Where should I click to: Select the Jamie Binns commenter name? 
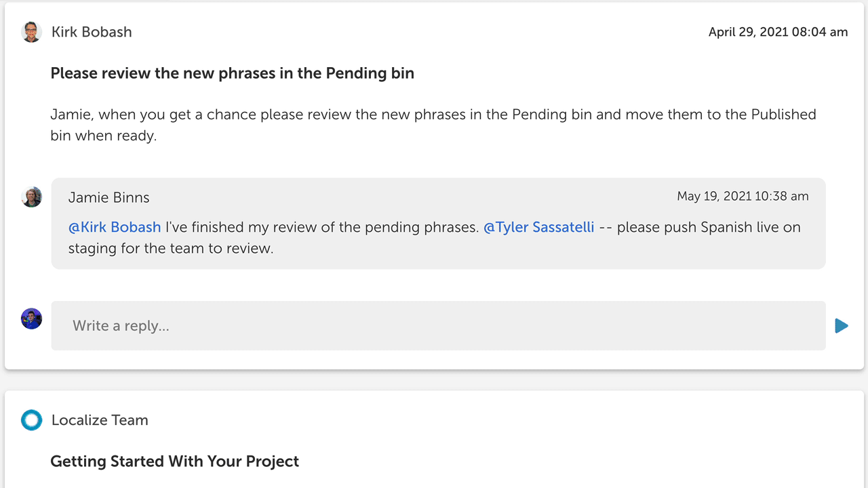pos(108,198)
